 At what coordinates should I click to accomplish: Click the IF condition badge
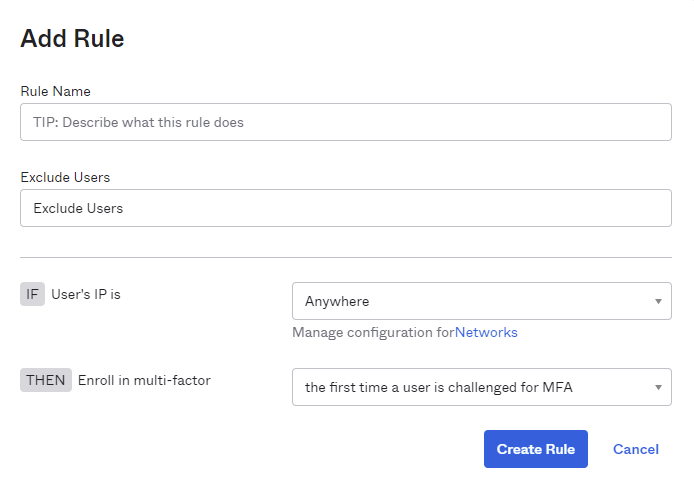tap(32, 295)
